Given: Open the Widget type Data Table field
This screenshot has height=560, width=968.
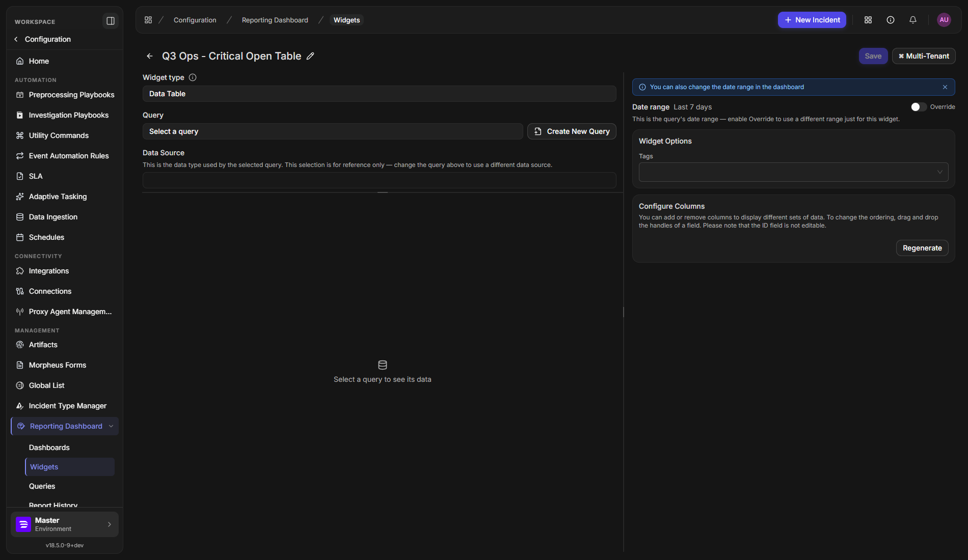Looking at the screenshot, I should pyautogui.click(x=380, y=94).
